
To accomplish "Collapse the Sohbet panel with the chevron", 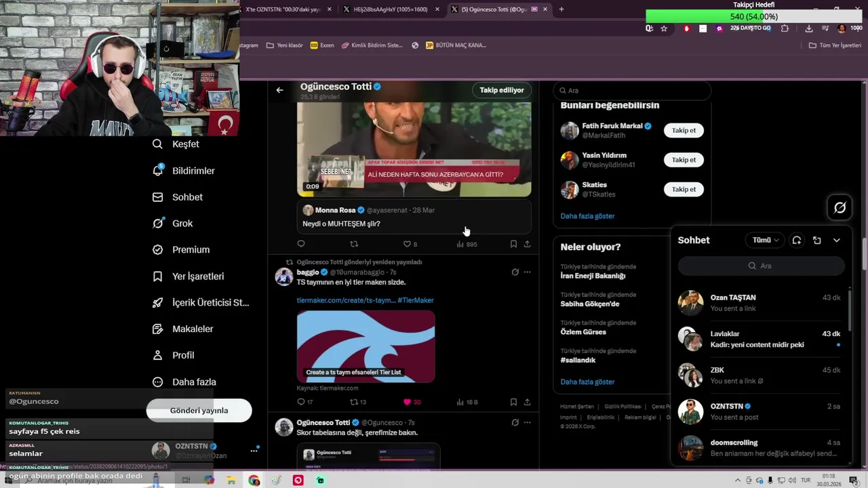I will (x=837, y=240).
